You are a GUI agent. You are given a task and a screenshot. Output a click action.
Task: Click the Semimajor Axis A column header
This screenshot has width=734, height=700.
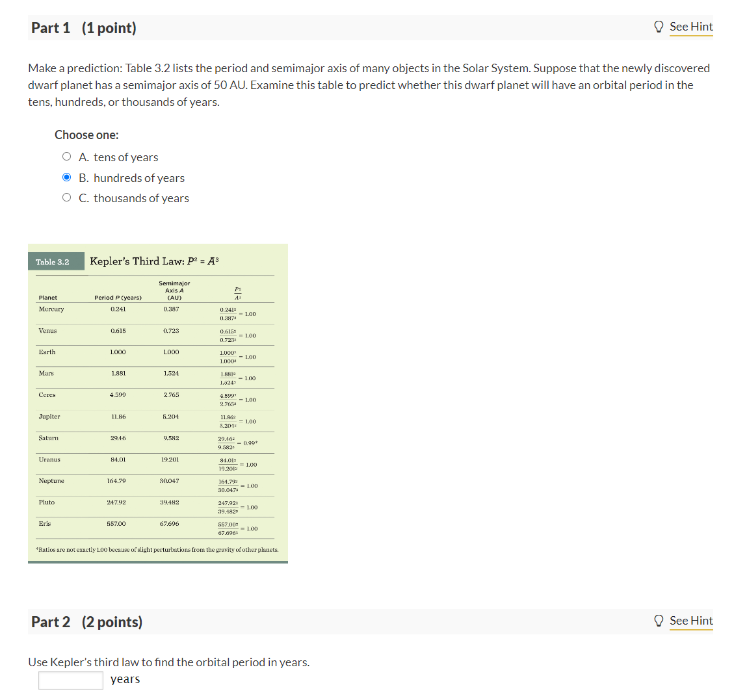click(174, 290)
